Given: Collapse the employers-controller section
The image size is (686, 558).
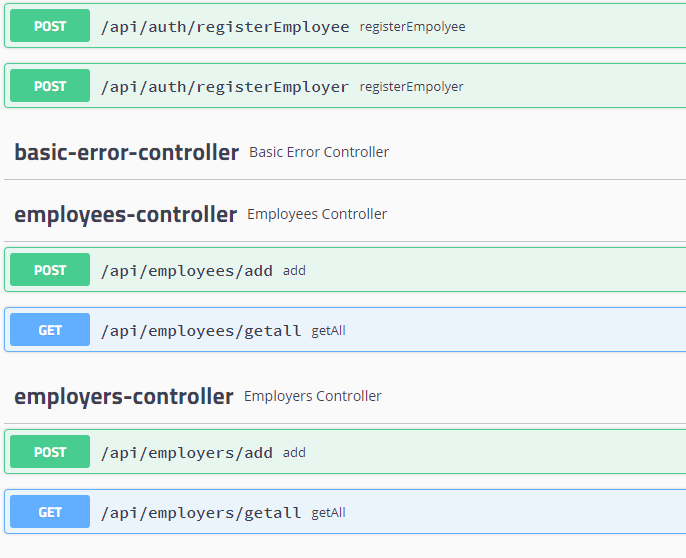Looking at the screenshot, I should [124, 397].
